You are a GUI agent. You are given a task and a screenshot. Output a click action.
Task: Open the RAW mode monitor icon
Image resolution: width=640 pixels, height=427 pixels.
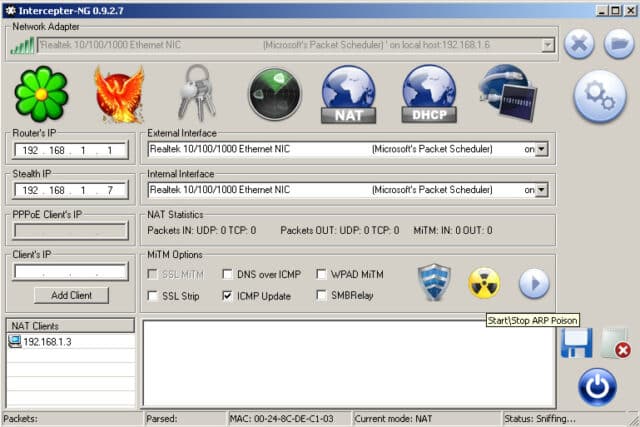click(x=508, y=93)
